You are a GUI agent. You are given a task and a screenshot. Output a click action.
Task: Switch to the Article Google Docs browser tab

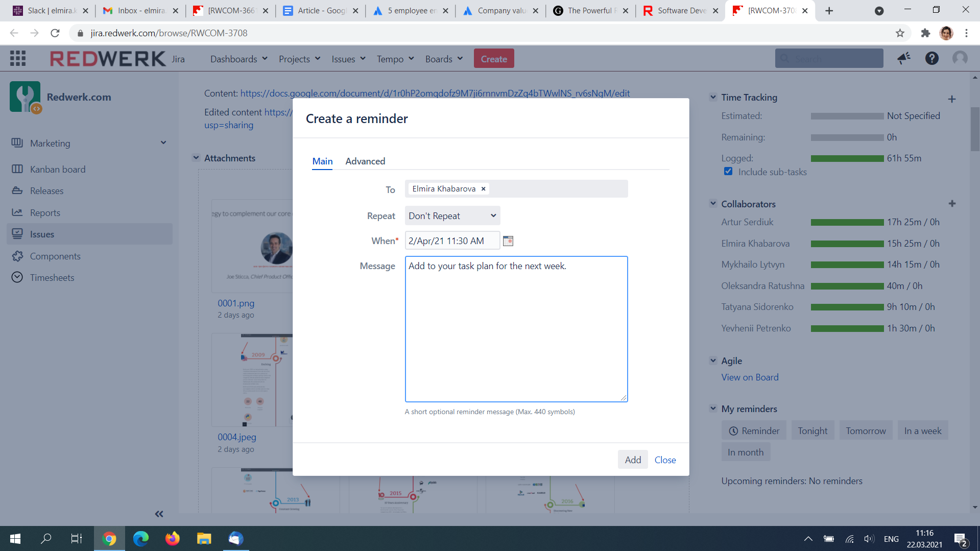(321, 11)
